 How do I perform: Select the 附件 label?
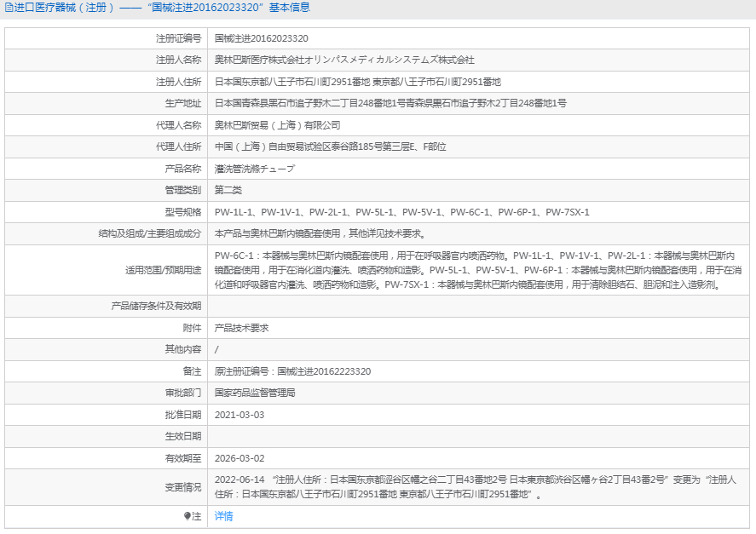point(193,328)
